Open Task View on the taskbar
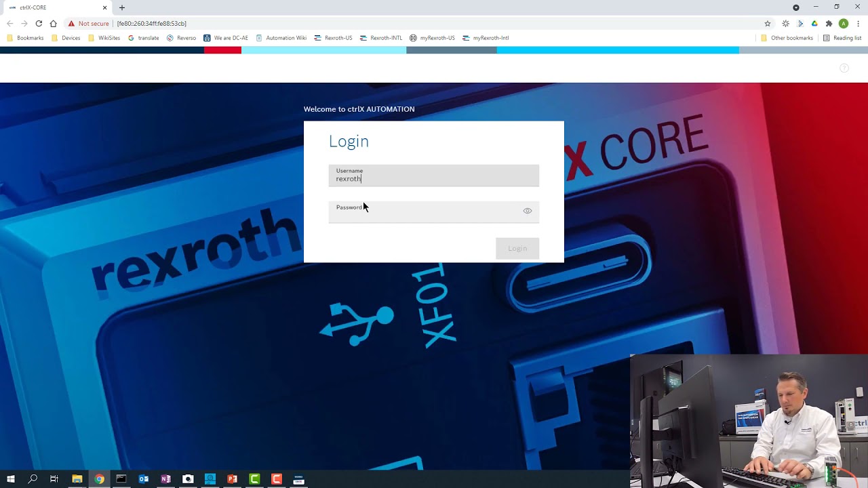This screenshot has height=488, width=868. (54, 479)
